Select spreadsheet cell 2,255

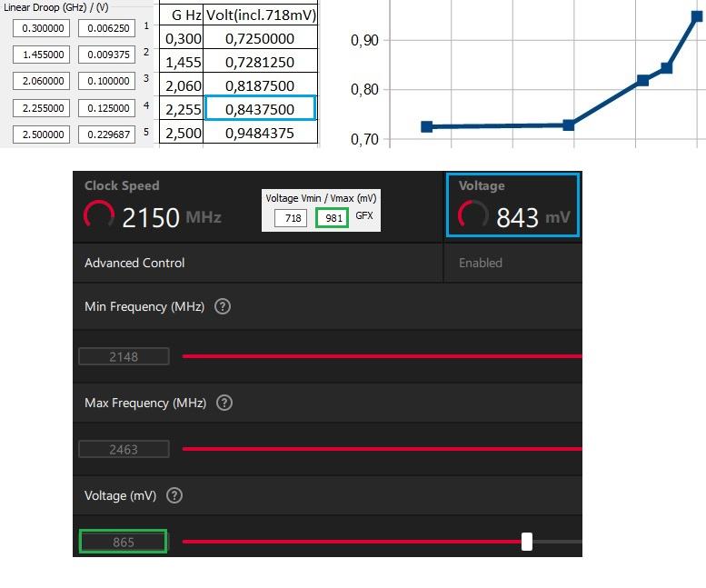click(x=181, y=107)
